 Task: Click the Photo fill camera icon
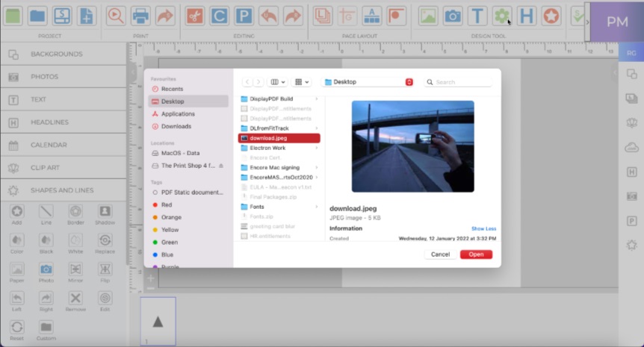click(46, 269)
